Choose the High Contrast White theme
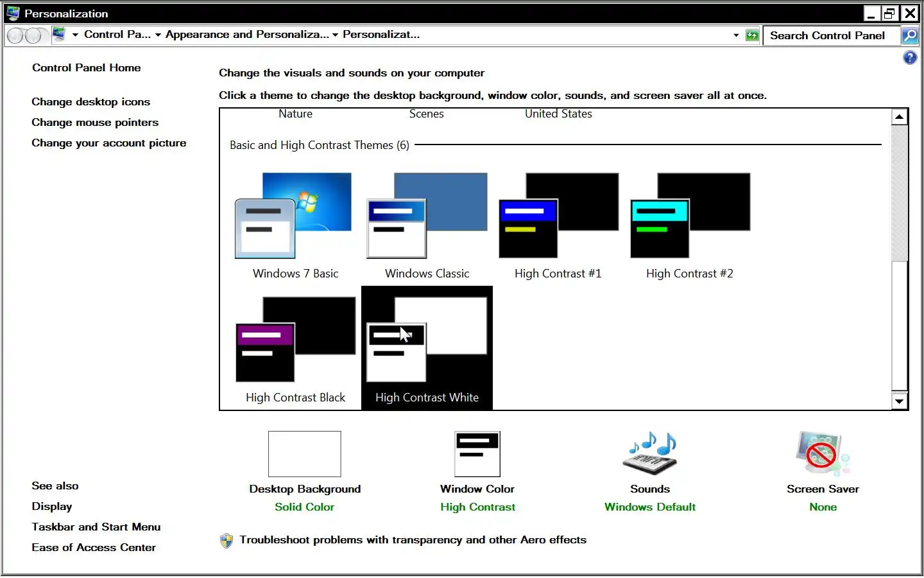 [427, 347]
